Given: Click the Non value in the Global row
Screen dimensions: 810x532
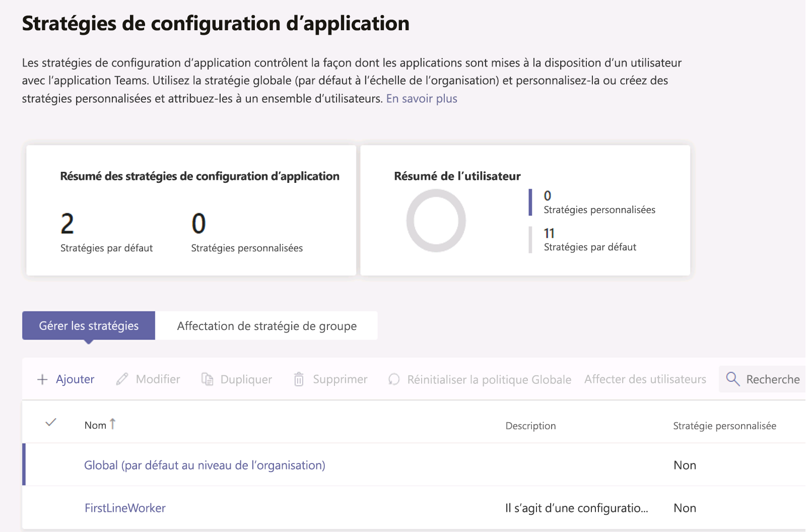Looking at the screenshot, I should tap(685, 465).
